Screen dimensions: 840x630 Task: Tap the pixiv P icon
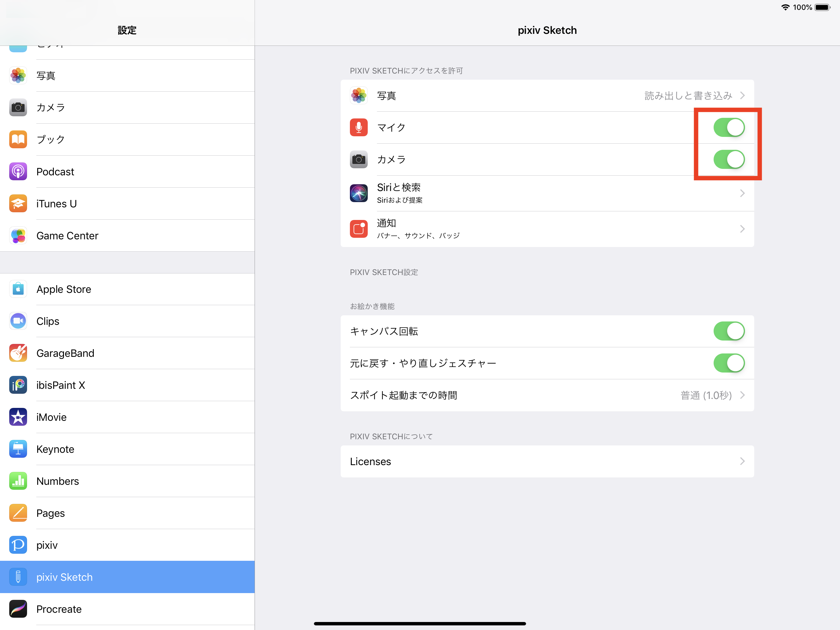(18, 545)
